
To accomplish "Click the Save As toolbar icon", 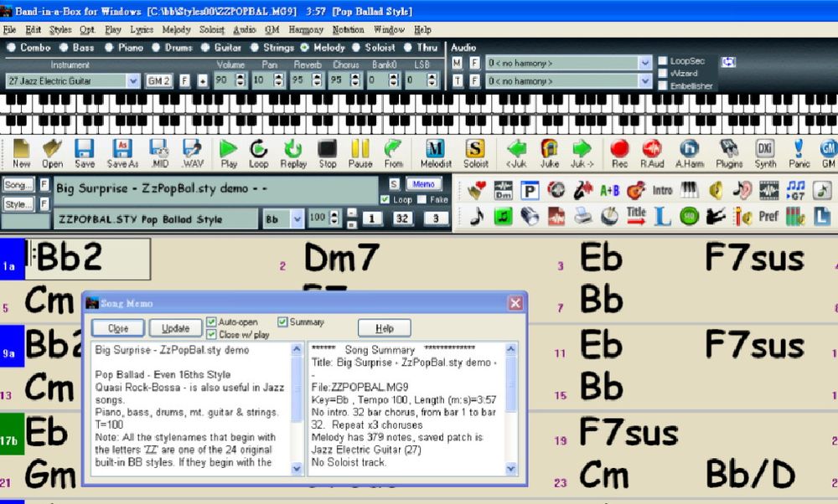I will (x=122, y=154).
